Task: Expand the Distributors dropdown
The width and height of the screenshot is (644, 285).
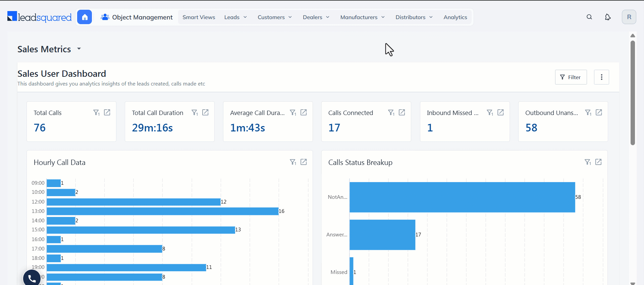Action: (414, 17)
